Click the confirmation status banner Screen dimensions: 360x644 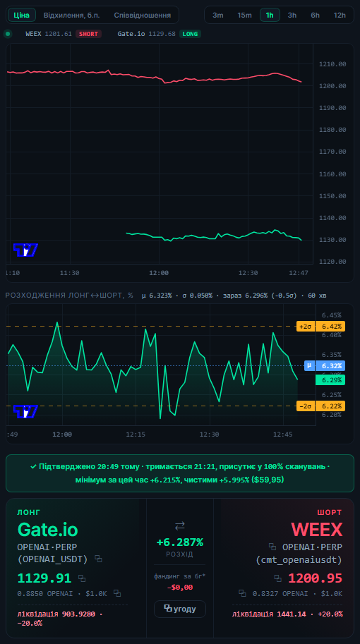point(179,473)
